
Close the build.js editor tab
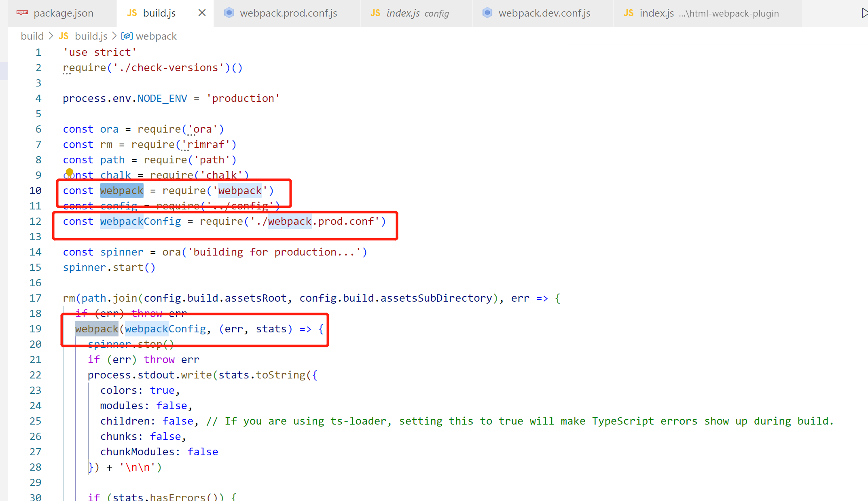[x=202, y=13]
